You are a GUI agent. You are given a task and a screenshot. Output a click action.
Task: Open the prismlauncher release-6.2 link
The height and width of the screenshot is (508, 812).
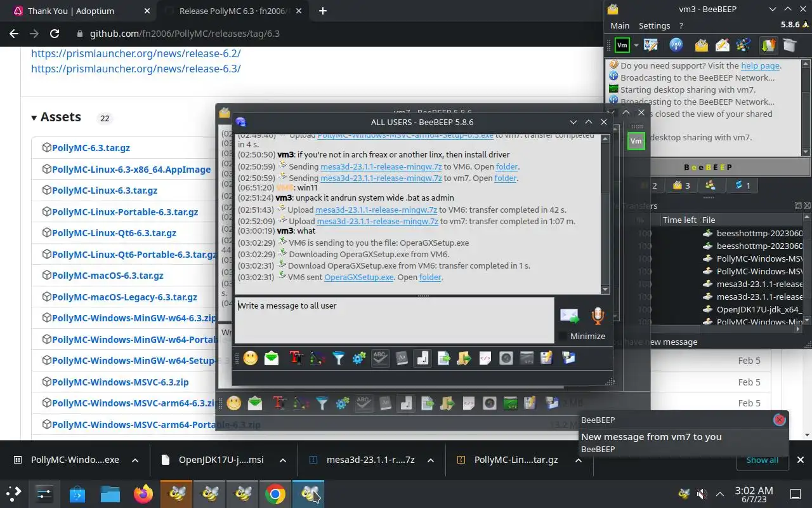pos(136,53)
